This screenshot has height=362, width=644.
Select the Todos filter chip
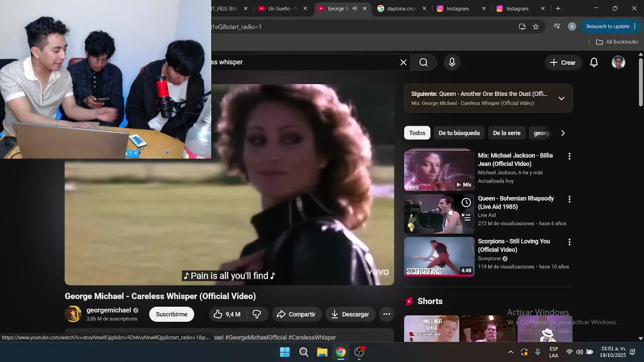tap(417, 133)
